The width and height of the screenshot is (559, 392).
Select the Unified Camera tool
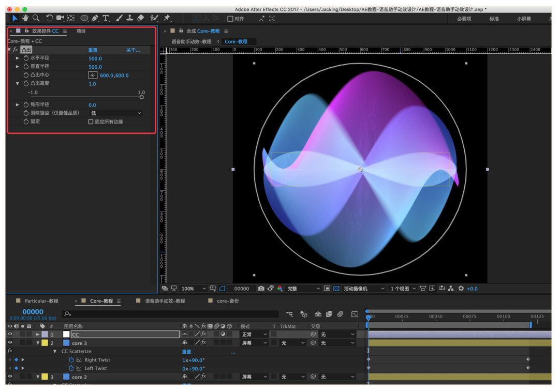(60, 18)
